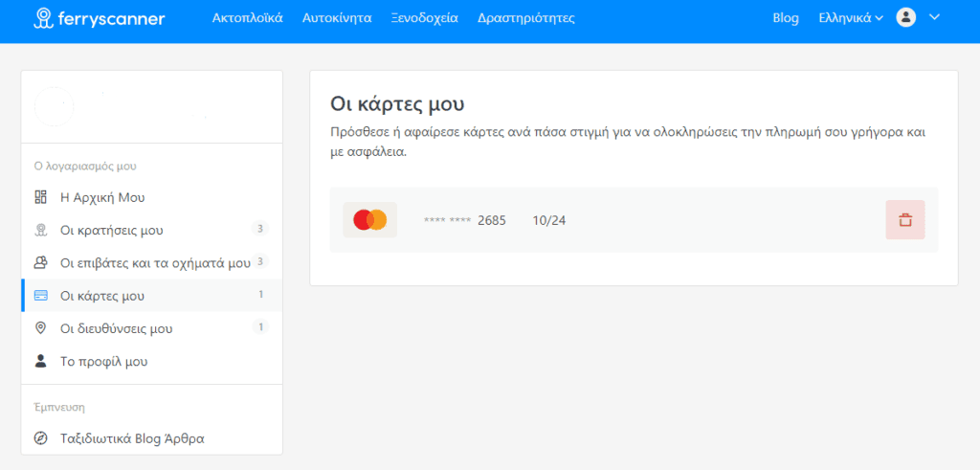Click the credit card icon in sidebar
Image resolution: width=980 pixels, height=470 pixels.
pos(40,296)
